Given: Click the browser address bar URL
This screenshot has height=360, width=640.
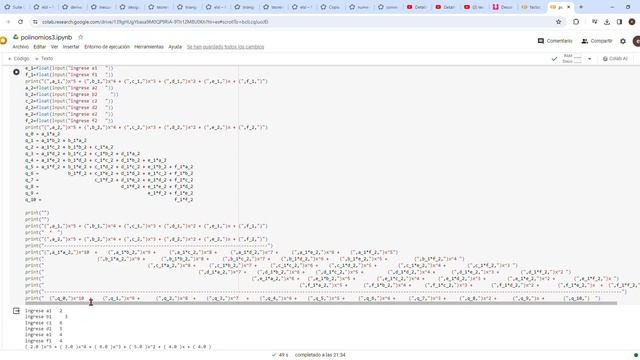Looking at the screenshot, I should coord(155,22).
